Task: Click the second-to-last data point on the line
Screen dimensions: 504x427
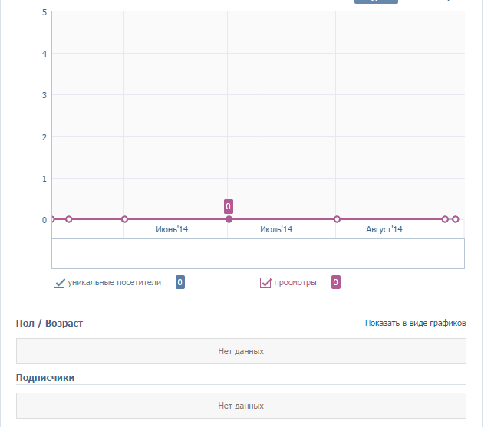Action: [x=445, y=219]
